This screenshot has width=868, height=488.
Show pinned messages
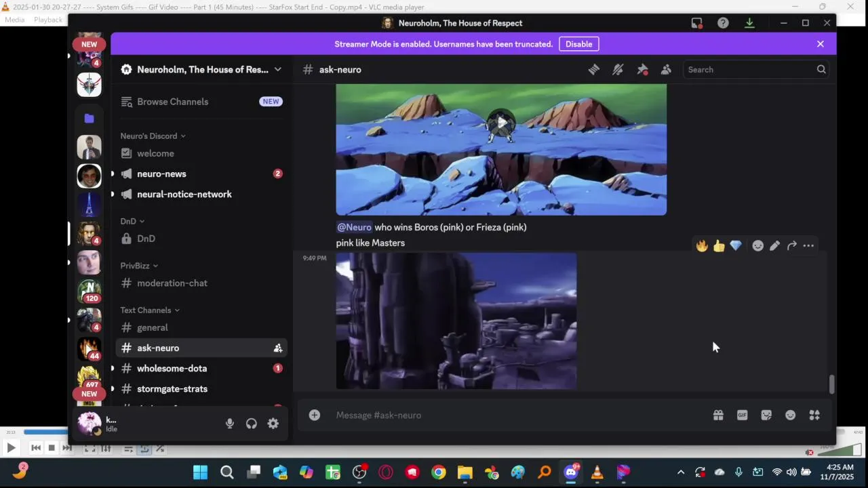click(642, 70)
